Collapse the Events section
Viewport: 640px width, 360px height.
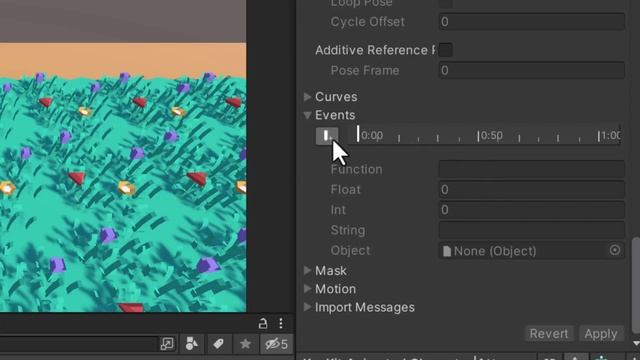308,115
